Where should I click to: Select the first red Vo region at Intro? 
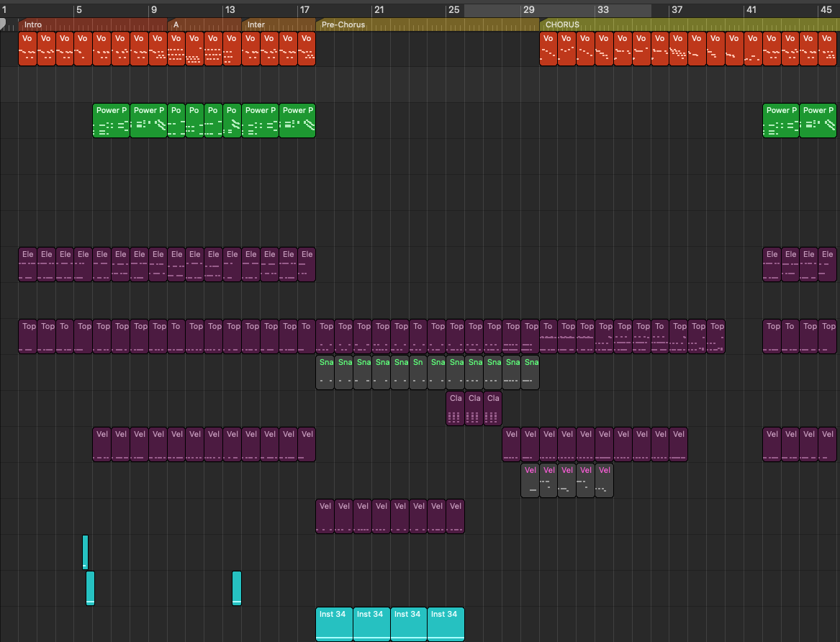27,48
